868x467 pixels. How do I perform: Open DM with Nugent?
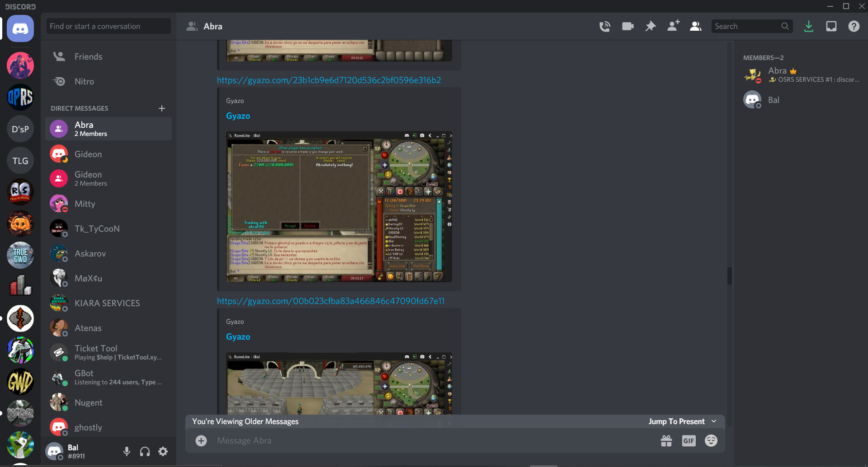[108, 402]
